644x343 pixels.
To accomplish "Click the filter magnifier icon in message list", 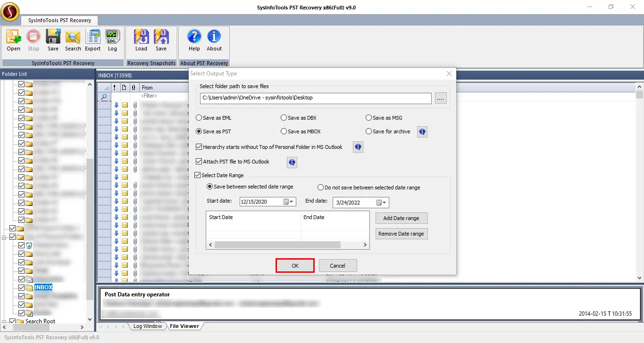I will point(104,97).
